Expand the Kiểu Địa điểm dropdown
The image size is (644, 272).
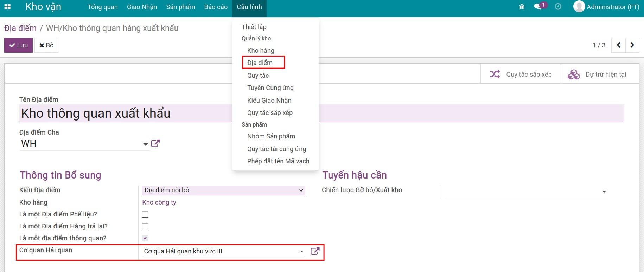(223, 190)
